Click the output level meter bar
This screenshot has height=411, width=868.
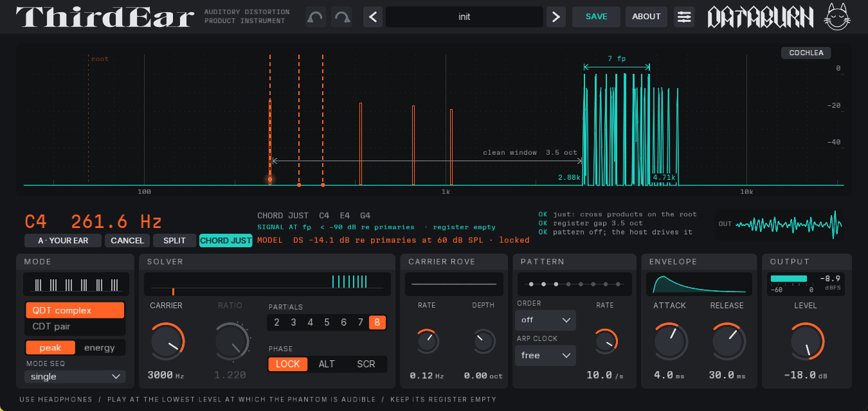coord(789,278)
